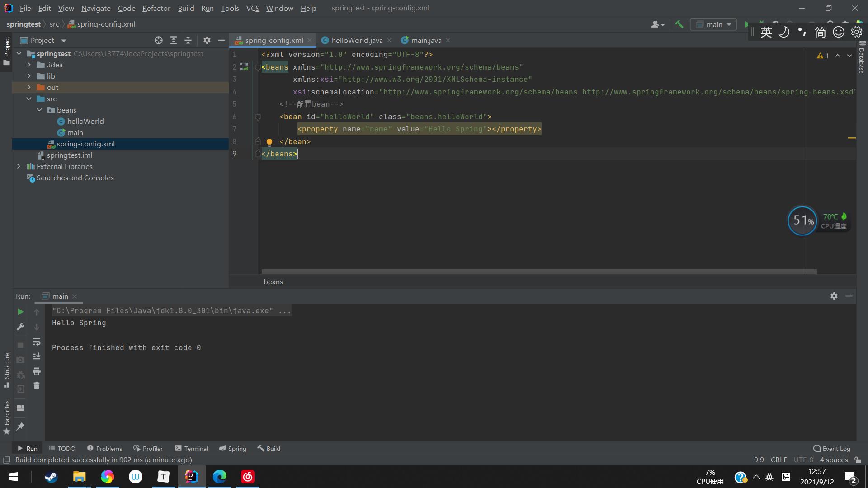This screenshot has height=488, width=868.
Task: Open Run panel settings gear
Action: tap(834, 296)
